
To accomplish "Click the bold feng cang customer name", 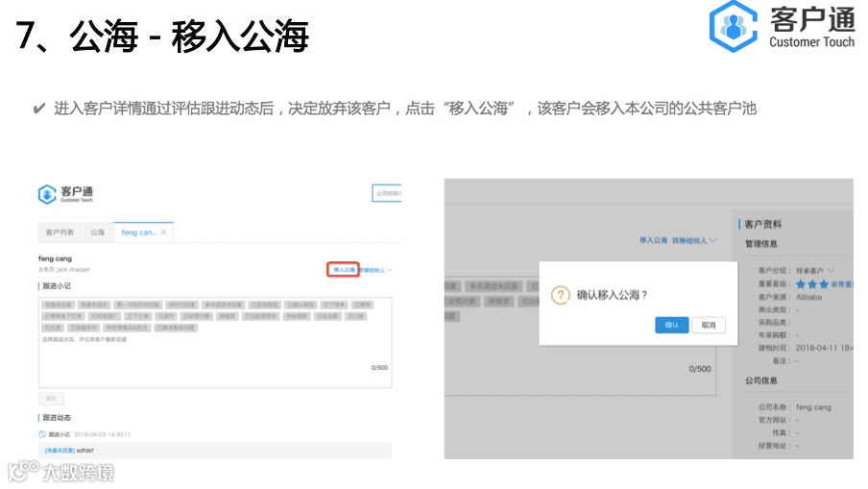I will (x=55, y=258).
